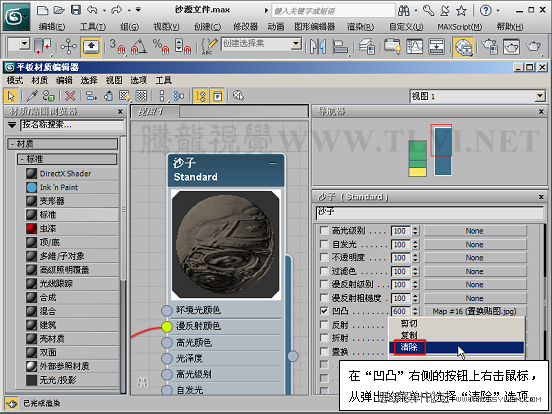This screenshot has height=414, width=552.
Task: Click the save file floppy icon
Action: pyautogui.click(x=76, y=10)
